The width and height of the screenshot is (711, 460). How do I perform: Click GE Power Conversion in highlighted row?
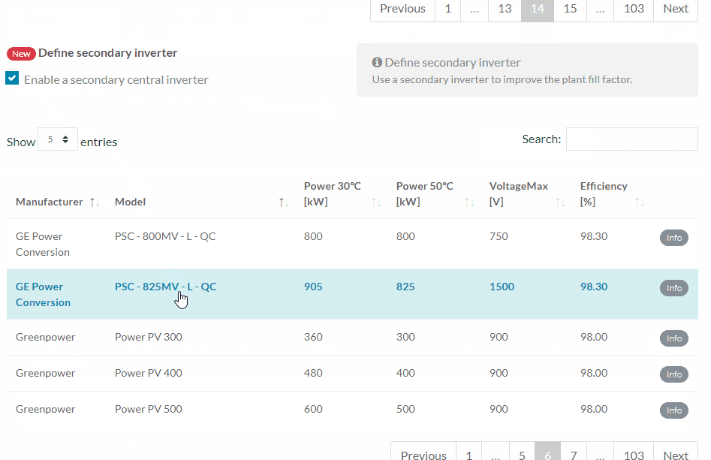coord(43,294)
